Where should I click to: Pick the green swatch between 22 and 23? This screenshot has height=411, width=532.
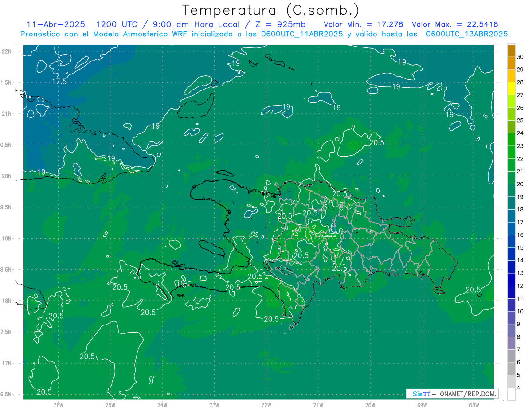tap(511, 152)
